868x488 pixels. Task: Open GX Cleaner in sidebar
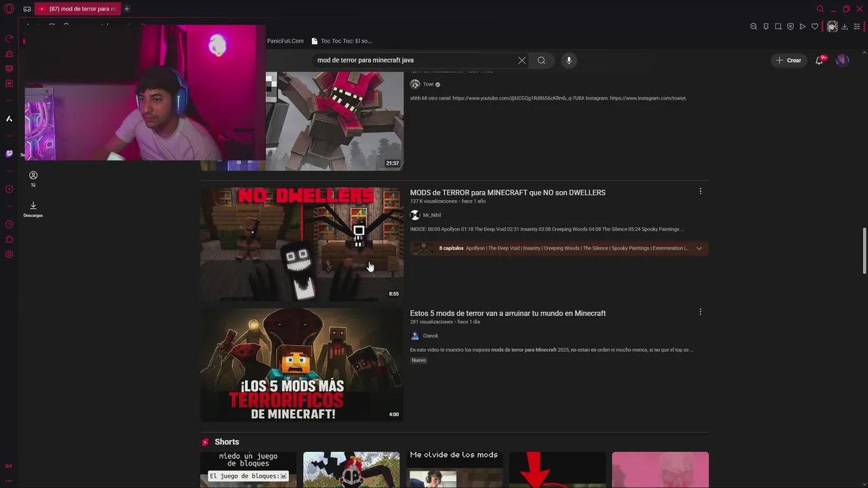pos(9,54)
